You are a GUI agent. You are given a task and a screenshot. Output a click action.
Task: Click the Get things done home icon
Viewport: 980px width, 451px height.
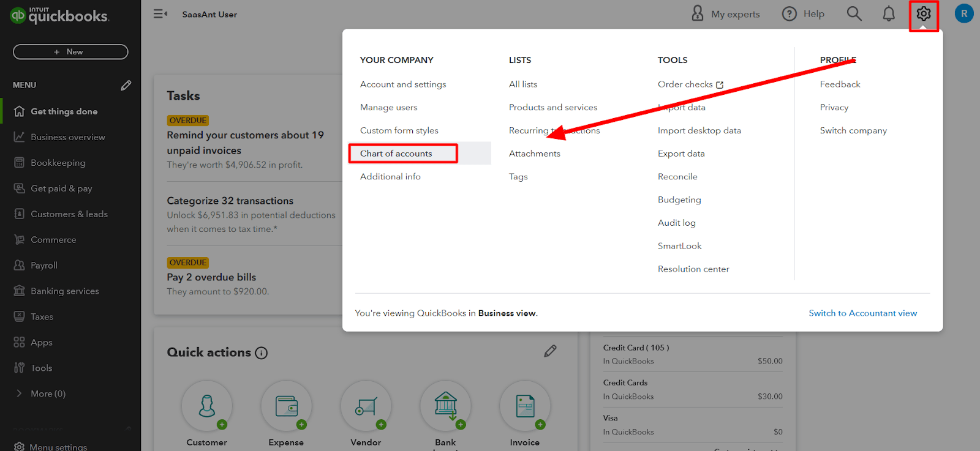pyautogui.click(x=20, y=111)
